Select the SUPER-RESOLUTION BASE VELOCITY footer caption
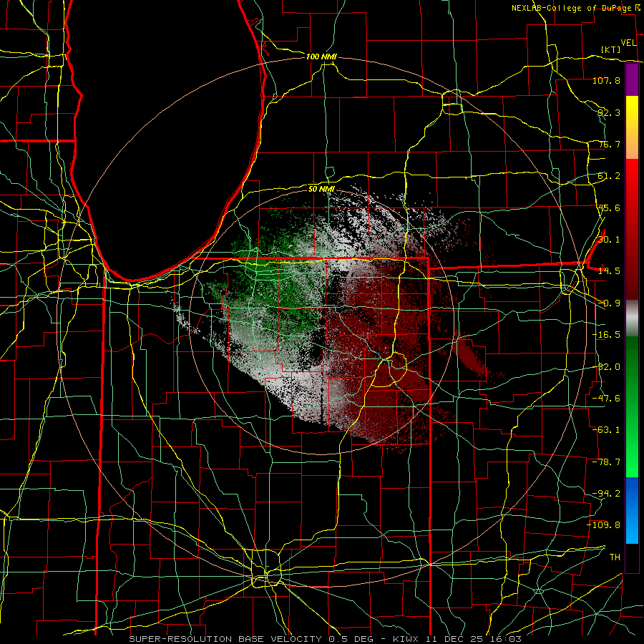 [326, 639]
